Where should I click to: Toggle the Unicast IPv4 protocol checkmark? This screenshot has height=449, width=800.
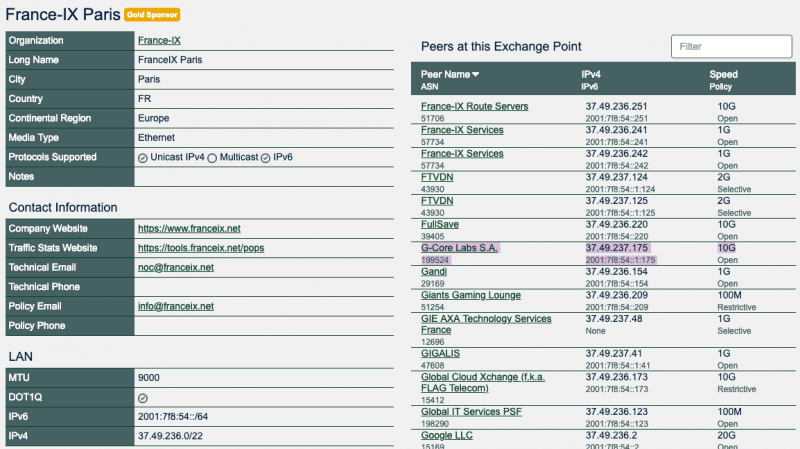142,158
